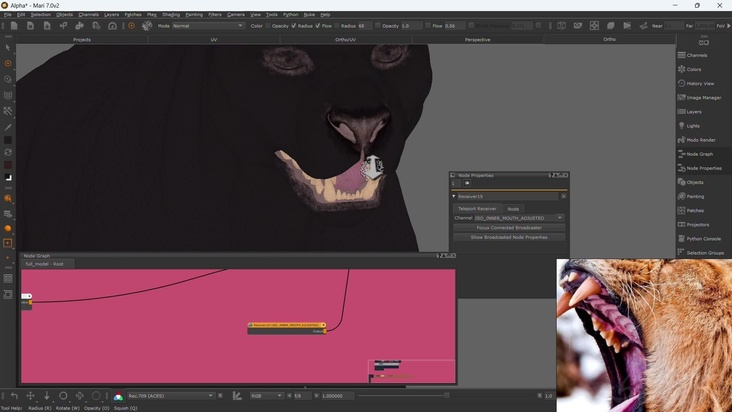Click the Flow value field 0.56
This screenshot has height=412, width=732.
click(x=454, y=26)
